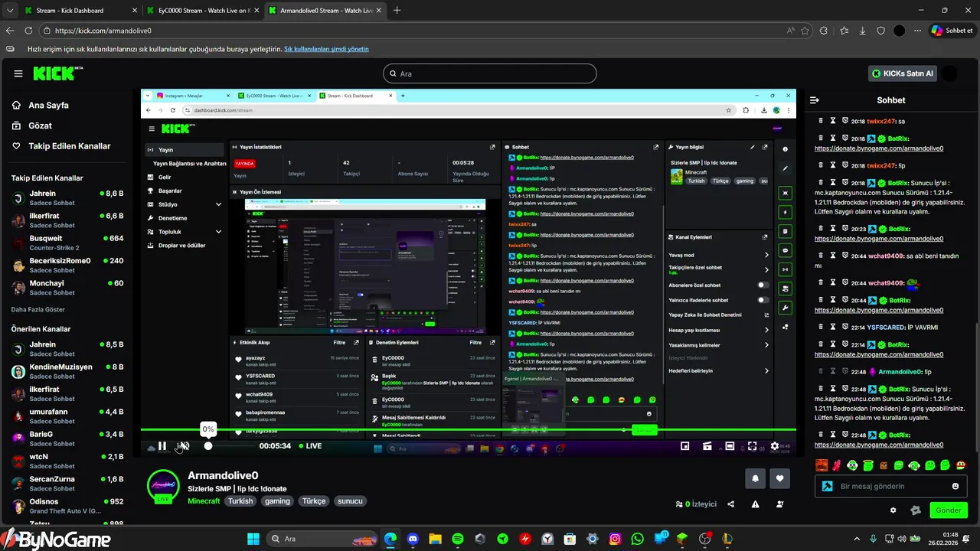Refresh the page
The image size is (980, 551).
pos(28,31)
